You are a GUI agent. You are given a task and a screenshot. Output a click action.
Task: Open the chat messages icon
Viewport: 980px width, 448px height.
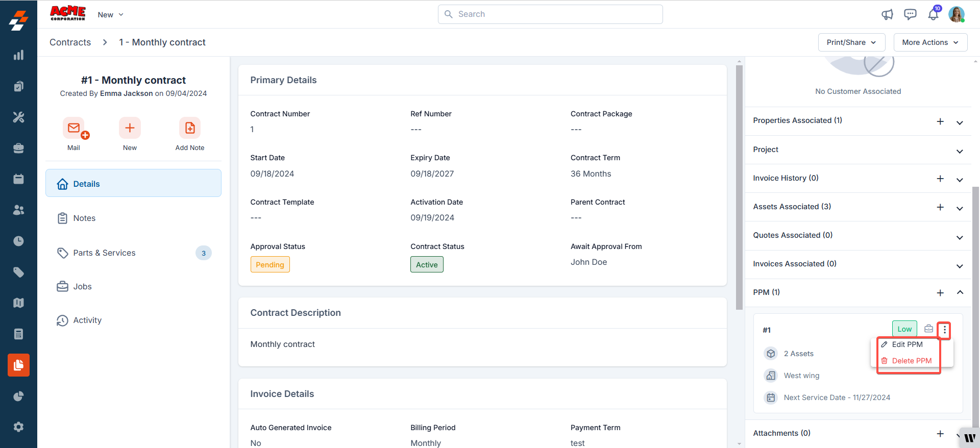point(910,14)
